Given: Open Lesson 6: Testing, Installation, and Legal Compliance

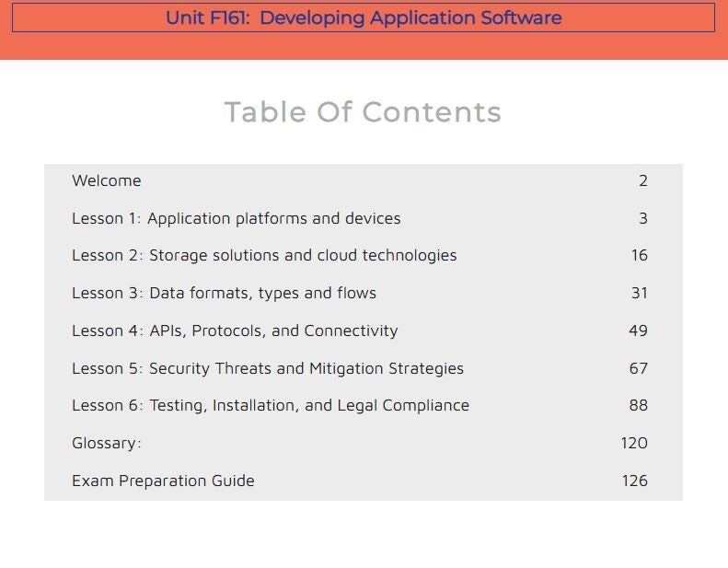Looking at the screenshot, I should 271,405.
